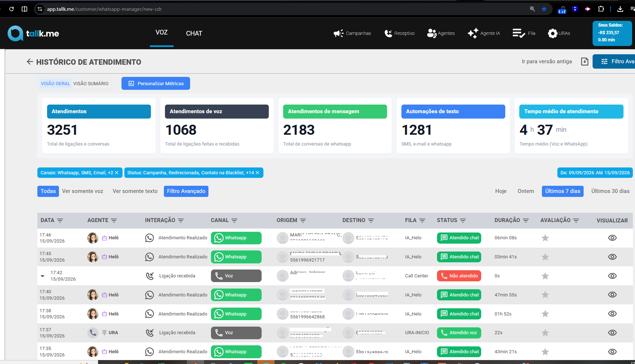
Task: View details of 17:40 attendance
Action: 612,295
